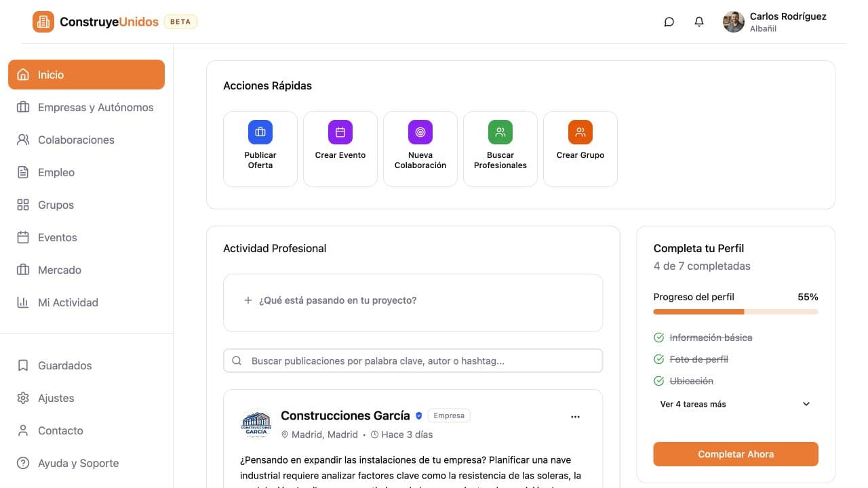The width and height of the screenshot is (868, 488).
Task: Open Guardados in the sidebar
Action: pos(86,365)
